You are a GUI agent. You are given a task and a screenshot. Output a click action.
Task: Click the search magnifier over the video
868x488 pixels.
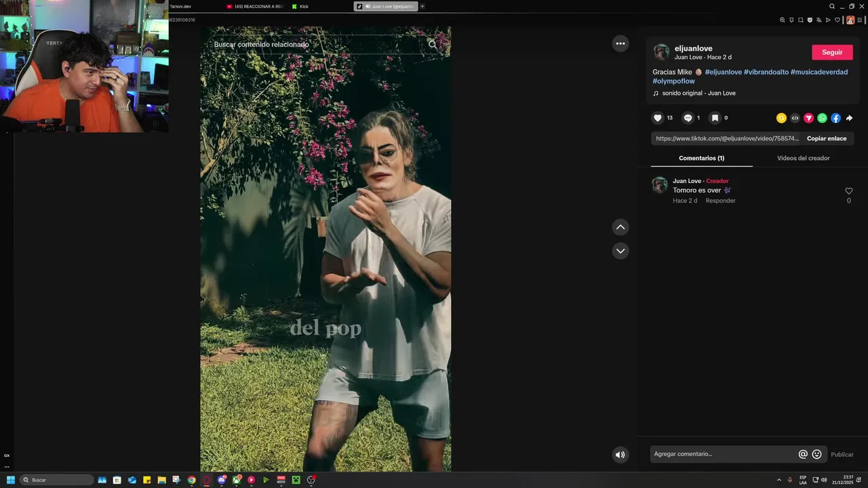pyautogui.click(x=433, y=45)
